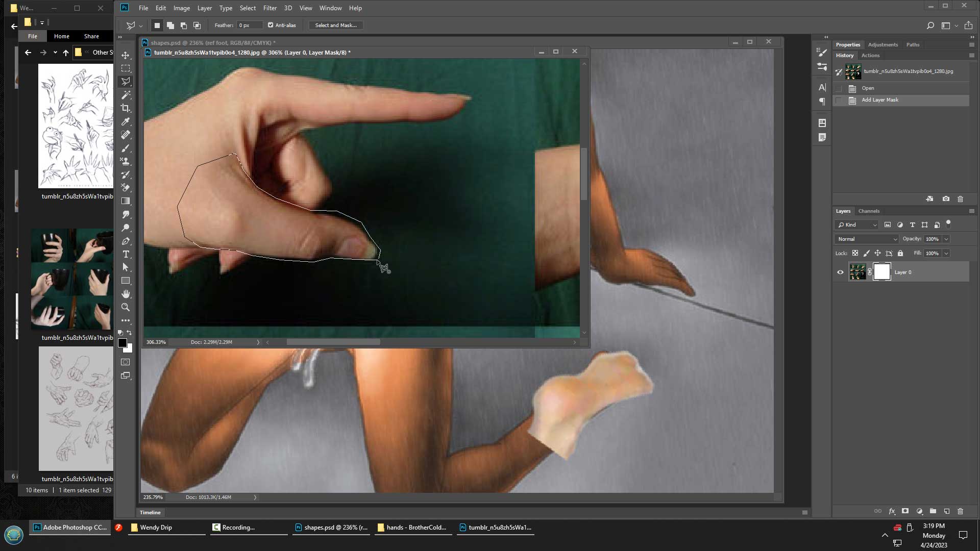Toggle history source box beside Open
Viewport: 980px width, 551px height.
coord(839,88)
